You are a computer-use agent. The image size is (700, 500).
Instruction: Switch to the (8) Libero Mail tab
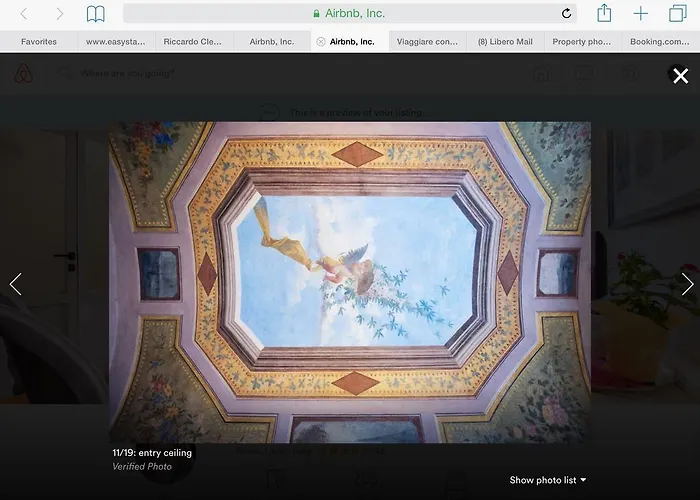[x=505, y=42]
